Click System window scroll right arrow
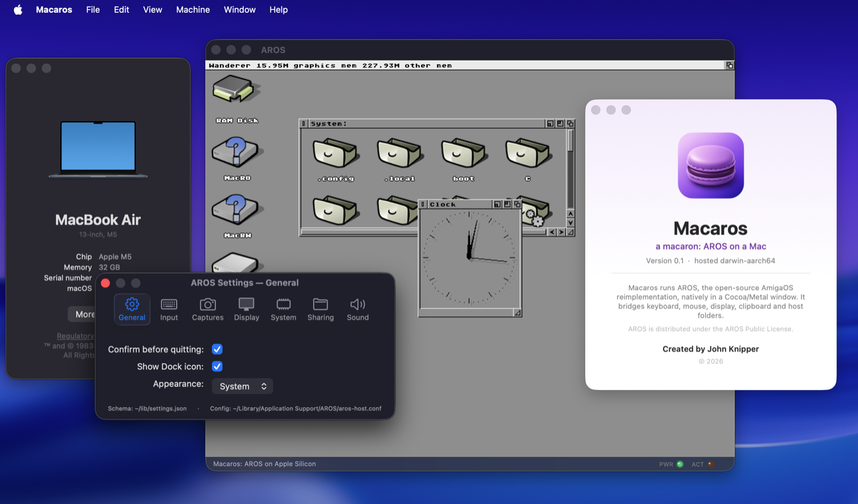This screenshot has height=504, width=858. click(561, 232)
